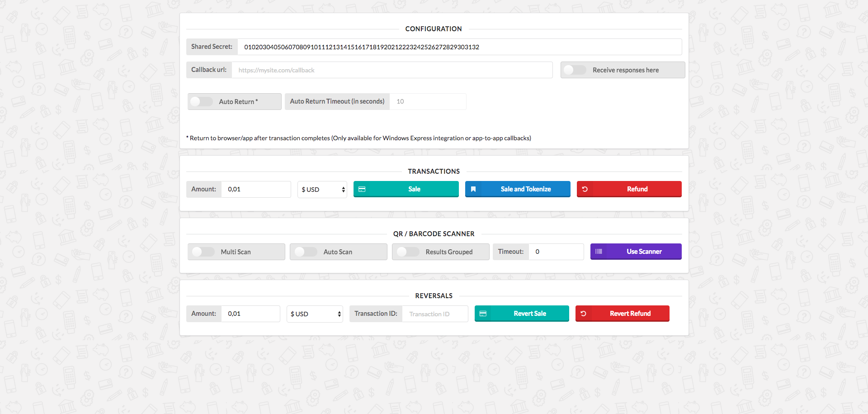Click the Revert Refund button
Viewport: 868px width, 414px height.
pos(623,314)
